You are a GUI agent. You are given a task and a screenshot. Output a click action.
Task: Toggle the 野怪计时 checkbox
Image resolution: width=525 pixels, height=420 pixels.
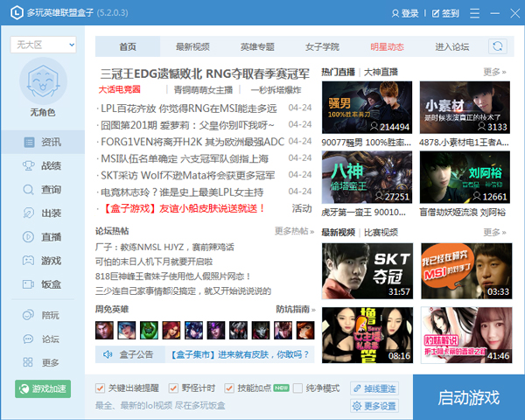(173, 388)
